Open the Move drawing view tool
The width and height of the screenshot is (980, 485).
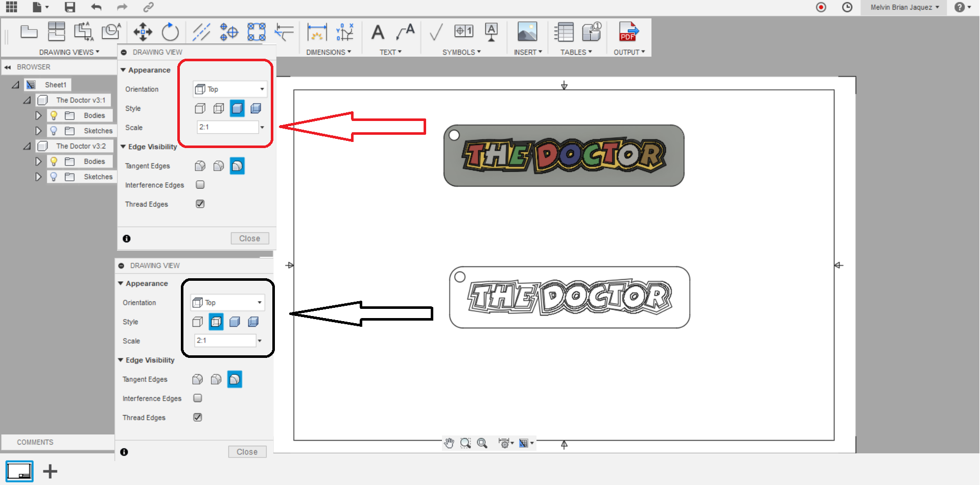point(142,32)
